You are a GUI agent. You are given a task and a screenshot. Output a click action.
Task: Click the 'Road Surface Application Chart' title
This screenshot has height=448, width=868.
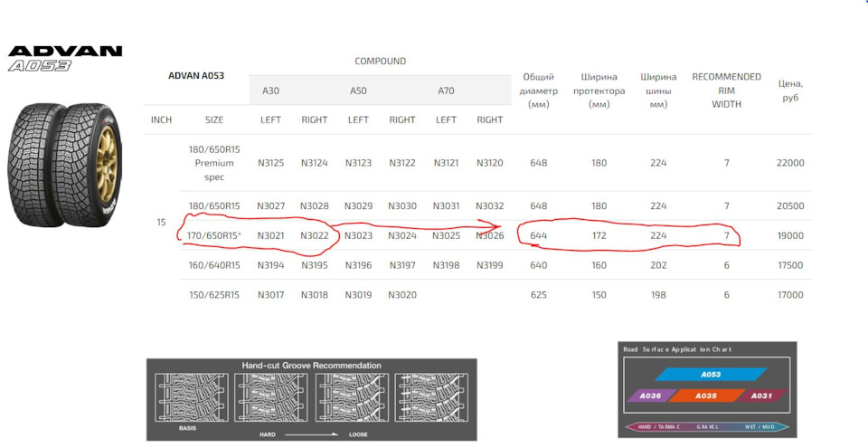point(677,349)
